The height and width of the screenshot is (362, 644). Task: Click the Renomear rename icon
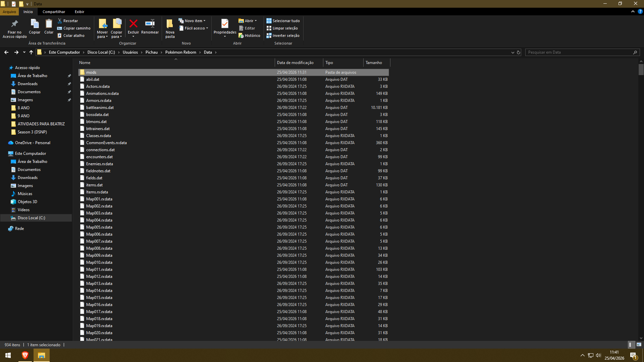point(150,24)
